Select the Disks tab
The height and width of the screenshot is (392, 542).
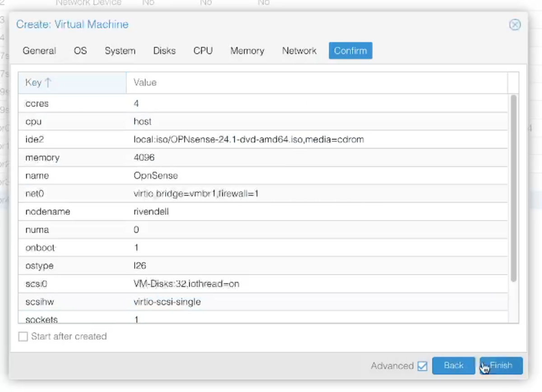(x=164, y=51)
